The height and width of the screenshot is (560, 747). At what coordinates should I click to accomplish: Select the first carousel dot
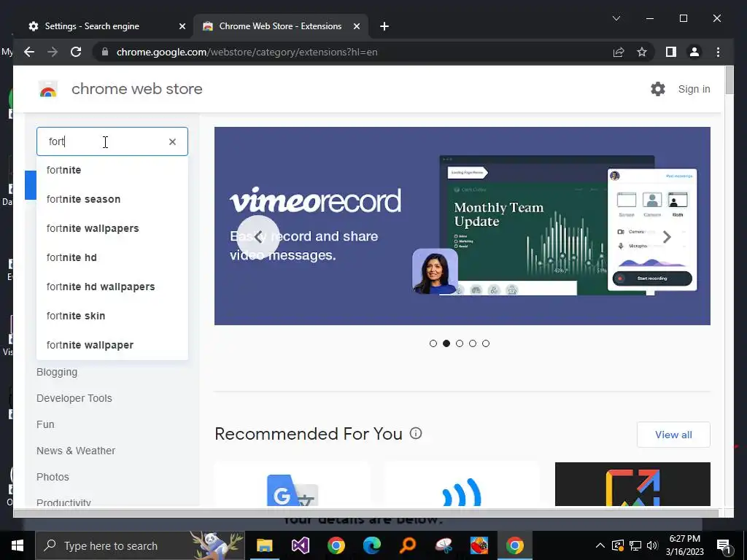433,343
